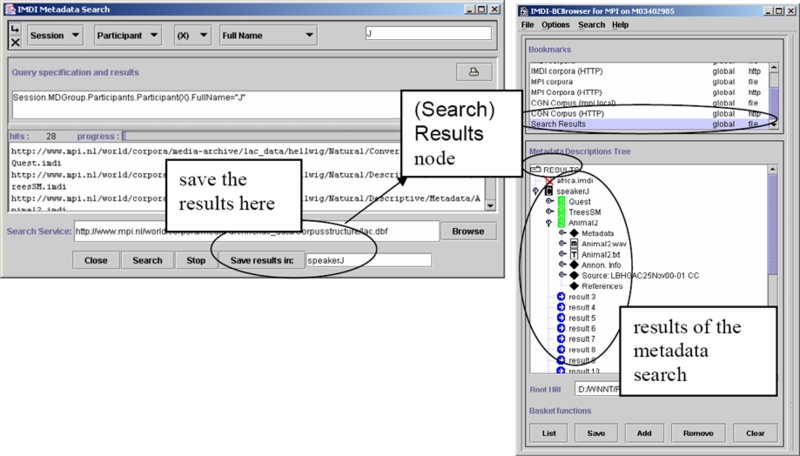Click the add-constraint arrow icon beside Session
Screen dimensions: 800x456
point(15,30)
